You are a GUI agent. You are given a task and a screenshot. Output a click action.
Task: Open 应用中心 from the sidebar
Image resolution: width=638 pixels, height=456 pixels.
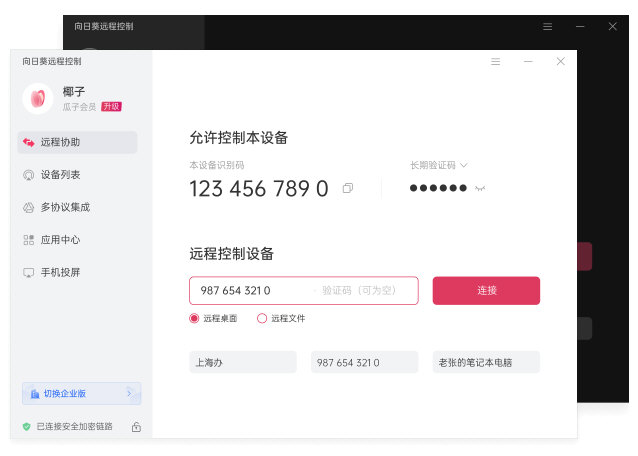(77, 240)
